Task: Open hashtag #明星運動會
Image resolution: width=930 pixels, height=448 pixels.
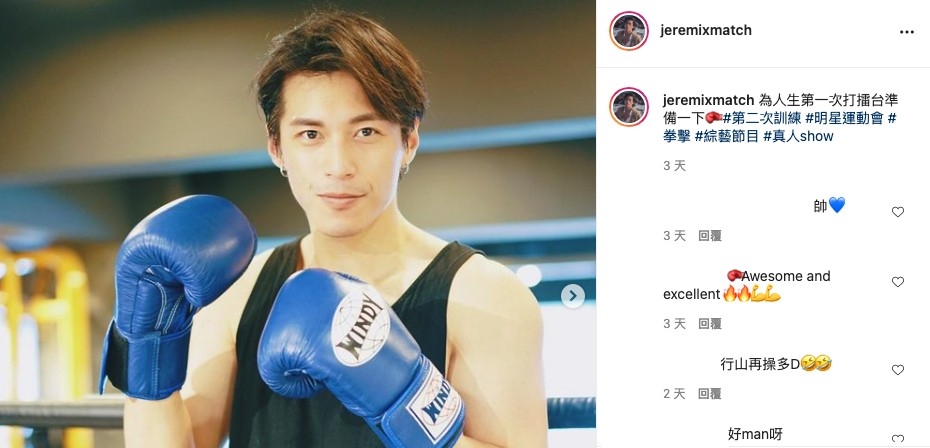Action: click(845, 118)
